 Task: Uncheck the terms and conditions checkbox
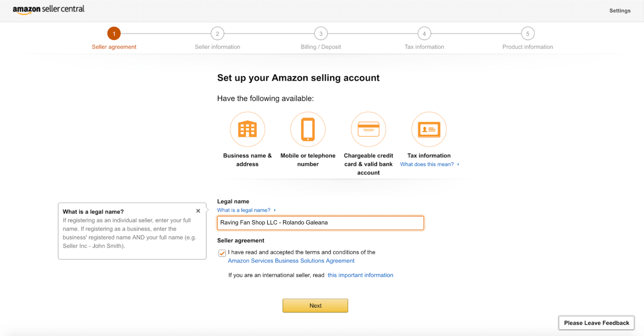pyautogui.click(x=222, y=253)
